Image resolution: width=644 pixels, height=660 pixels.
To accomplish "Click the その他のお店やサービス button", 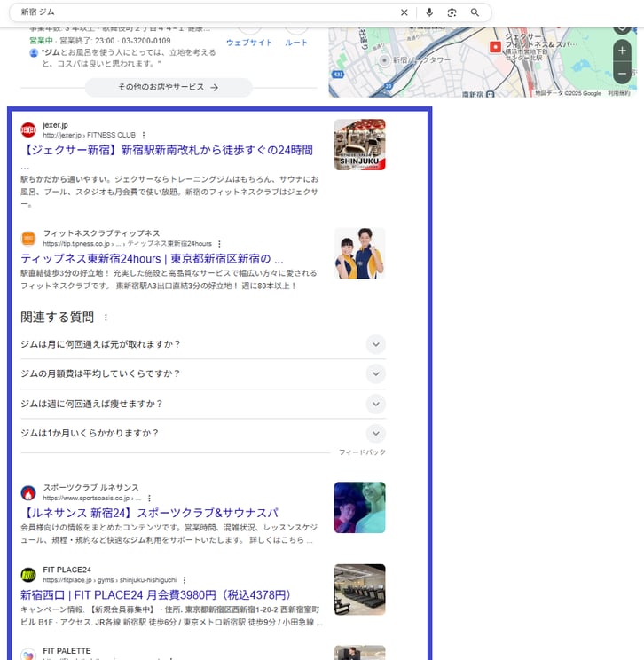I will [x=169, y=87].
